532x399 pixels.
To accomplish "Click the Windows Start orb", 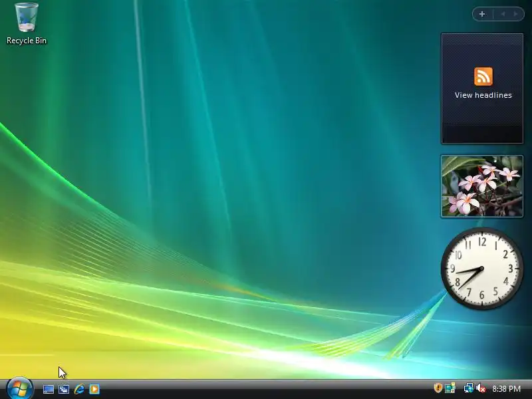I will [x=20, y=388].
